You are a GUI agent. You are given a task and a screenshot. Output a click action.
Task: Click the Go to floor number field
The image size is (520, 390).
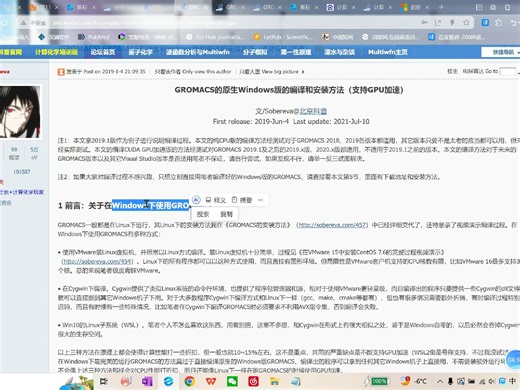[508, 71]
